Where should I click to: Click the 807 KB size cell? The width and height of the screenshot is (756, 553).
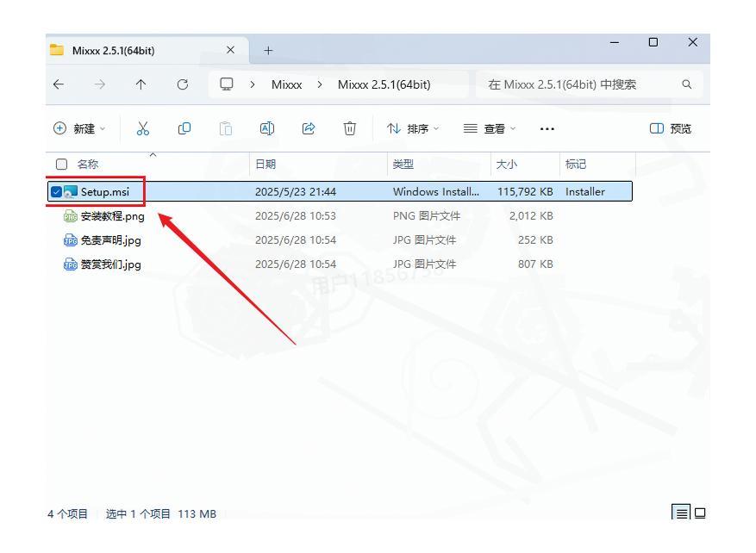click(x=535, y=264)
